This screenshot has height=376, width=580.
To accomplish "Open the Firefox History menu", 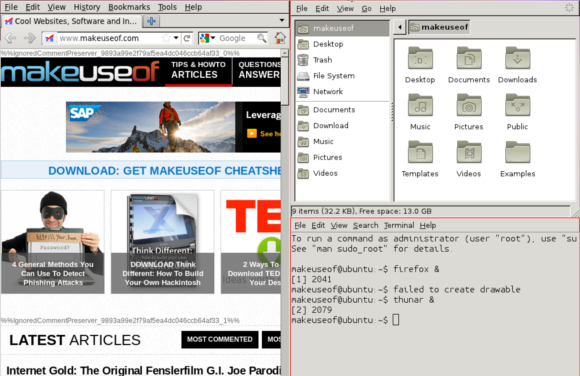I will (x=87, y=7).
